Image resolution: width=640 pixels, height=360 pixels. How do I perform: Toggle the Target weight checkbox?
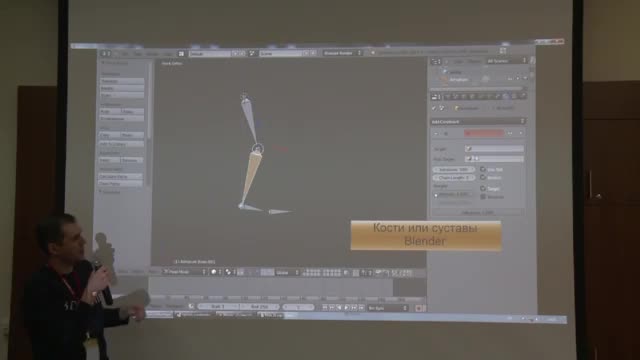(483, 188)
